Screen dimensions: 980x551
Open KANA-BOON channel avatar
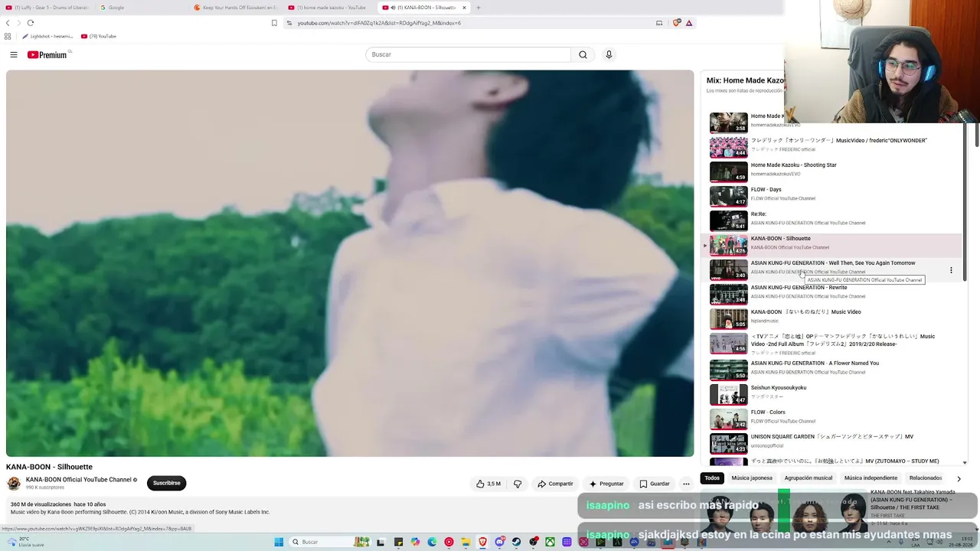tap(14, 483)
